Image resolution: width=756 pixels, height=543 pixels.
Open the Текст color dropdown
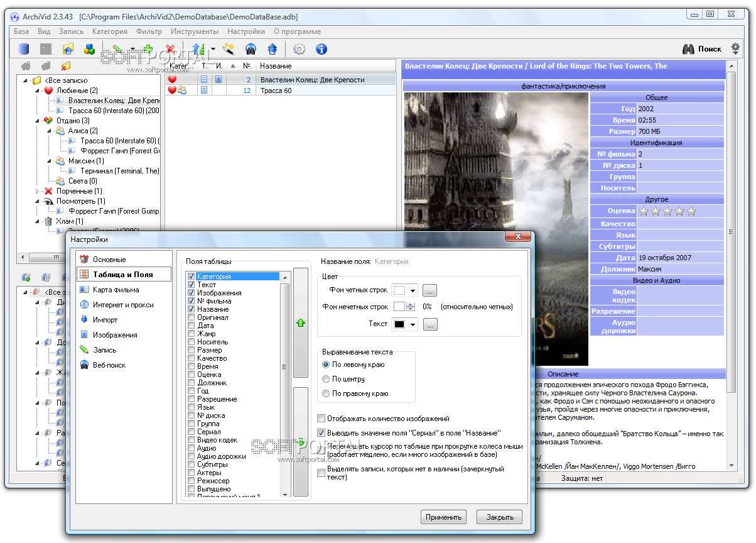413,324
